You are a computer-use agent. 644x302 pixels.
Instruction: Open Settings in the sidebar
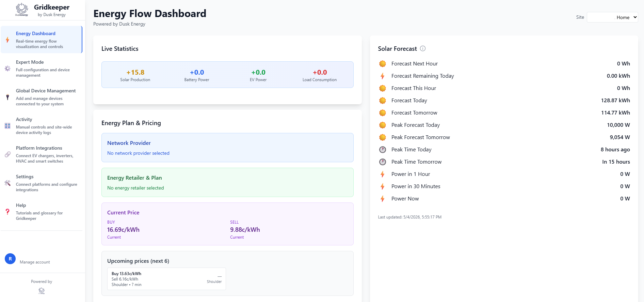click(42, 183)
